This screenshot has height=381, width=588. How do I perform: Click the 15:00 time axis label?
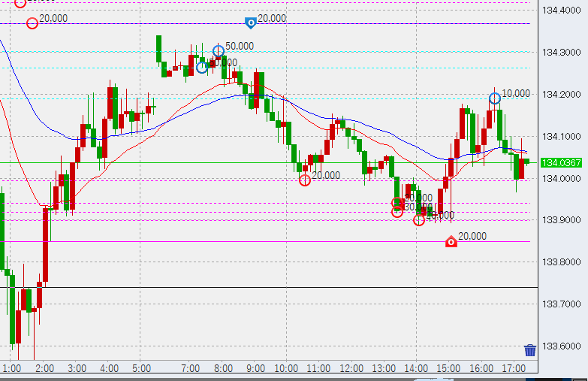click(x=448, y=369)
